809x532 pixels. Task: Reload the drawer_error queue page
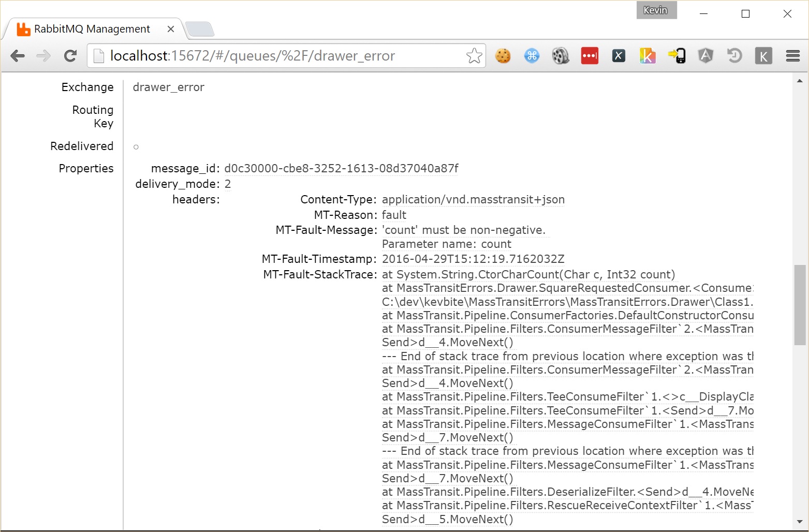[70, 55]
